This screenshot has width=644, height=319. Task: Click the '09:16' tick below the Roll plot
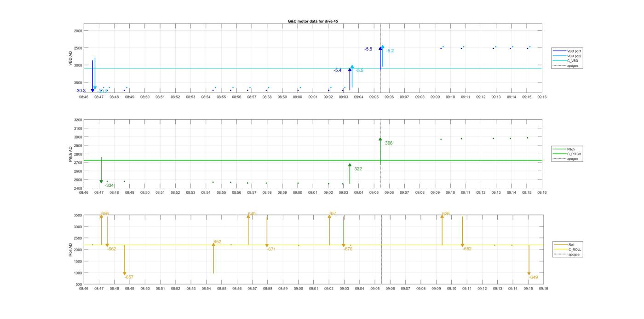pos(543,289)
